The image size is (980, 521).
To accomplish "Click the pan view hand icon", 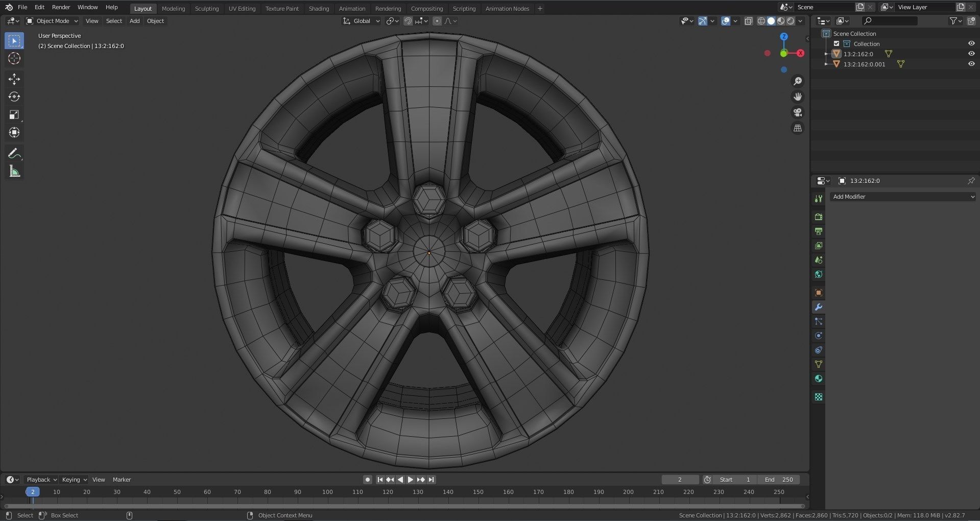I will point(798,97).
